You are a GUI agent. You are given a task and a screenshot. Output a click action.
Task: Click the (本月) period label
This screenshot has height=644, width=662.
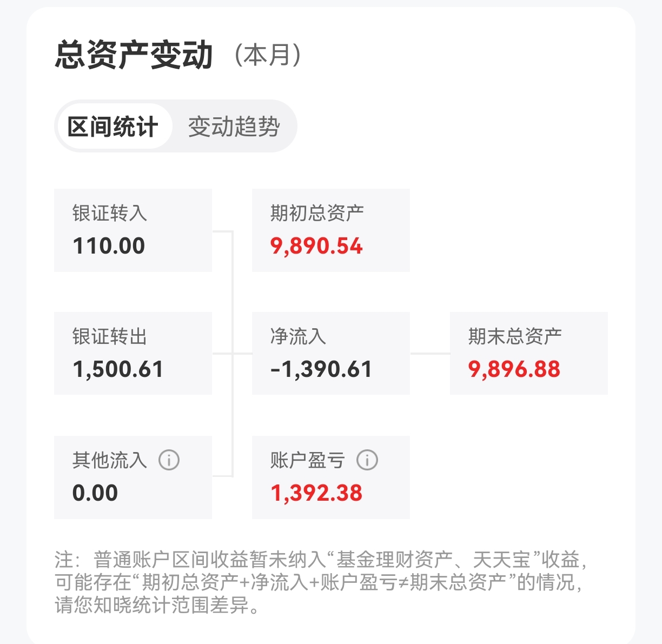click(x=268, y=55)
